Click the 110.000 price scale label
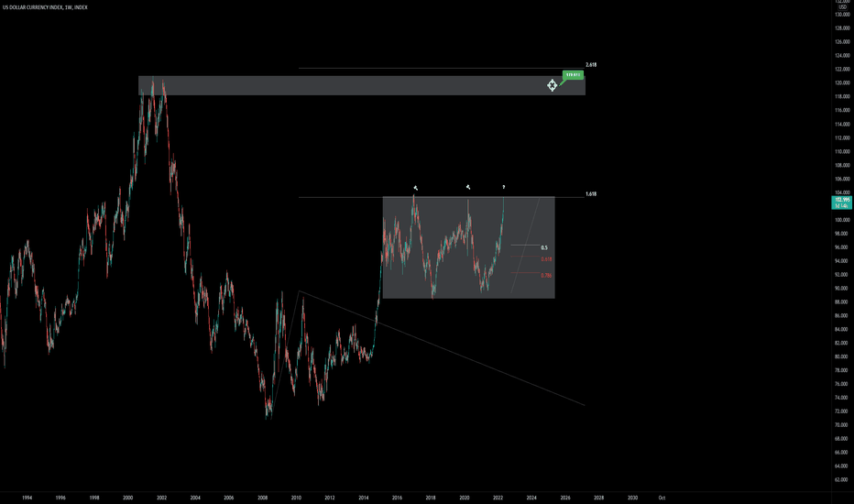 [842, 151]
